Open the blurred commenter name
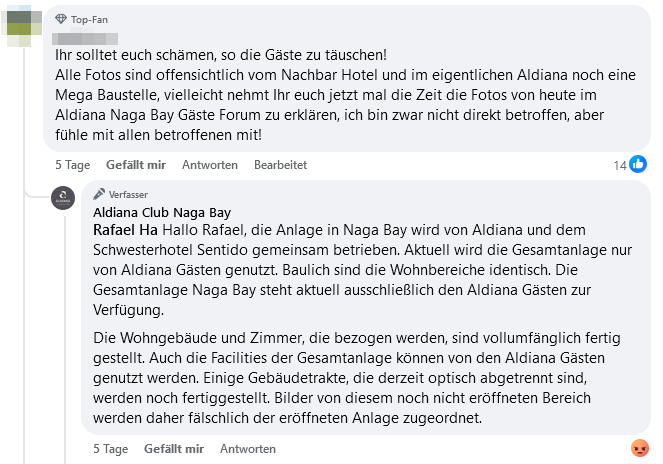The image size is (663, 464). coord(85,38)
